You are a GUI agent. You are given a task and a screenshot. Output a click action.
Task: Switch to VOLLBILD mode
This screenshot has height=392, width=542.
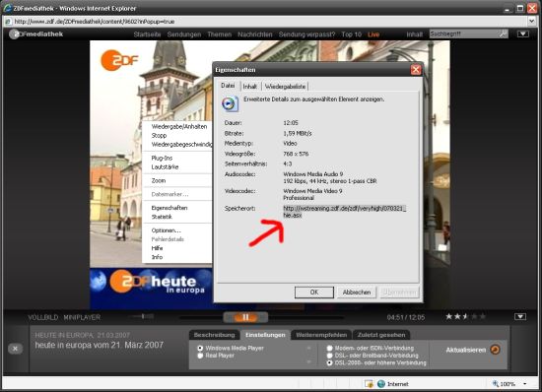pos(42,317)
